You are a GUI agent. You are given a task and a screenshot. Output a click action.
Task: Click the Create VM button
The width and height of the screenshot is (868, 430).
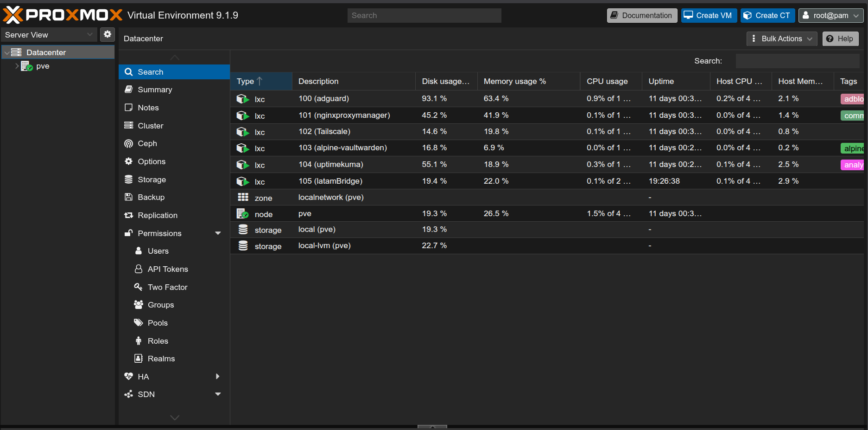(x=709, y=15)
